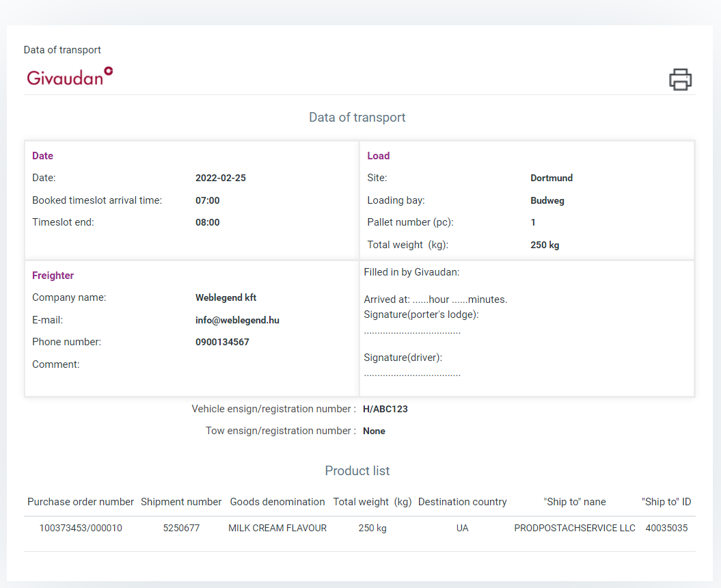Screen dimensions: 721x588
Task: Click the "Goods denomination" column header
Action: coord(277,502)
